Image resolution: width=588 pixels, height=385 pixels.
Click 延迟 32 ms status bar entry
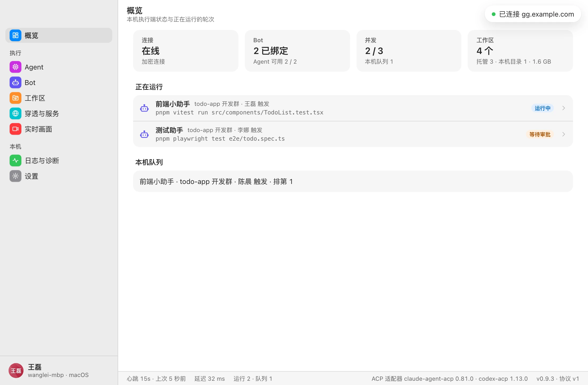click(210, 379)
